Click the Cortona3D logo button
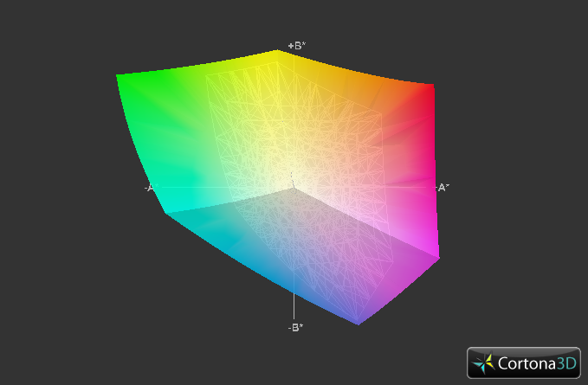 524,363
